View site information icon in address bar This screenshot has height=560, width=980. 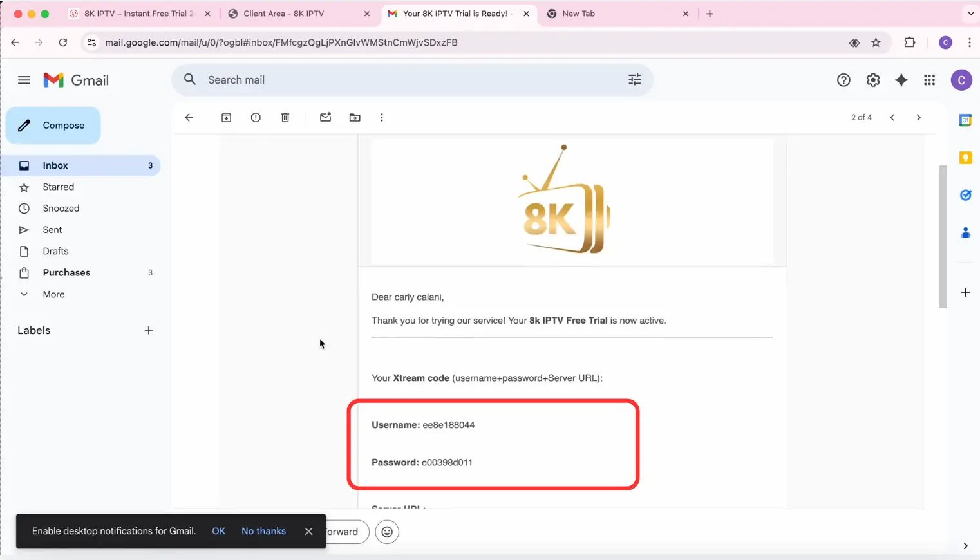coord(91,42)
